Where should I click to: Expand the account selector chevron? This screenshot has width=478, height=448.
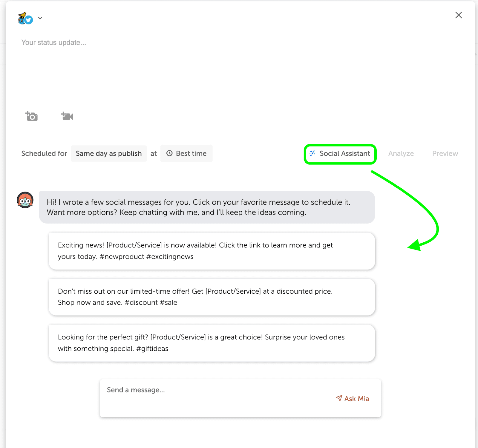click(x=40, y=18)
